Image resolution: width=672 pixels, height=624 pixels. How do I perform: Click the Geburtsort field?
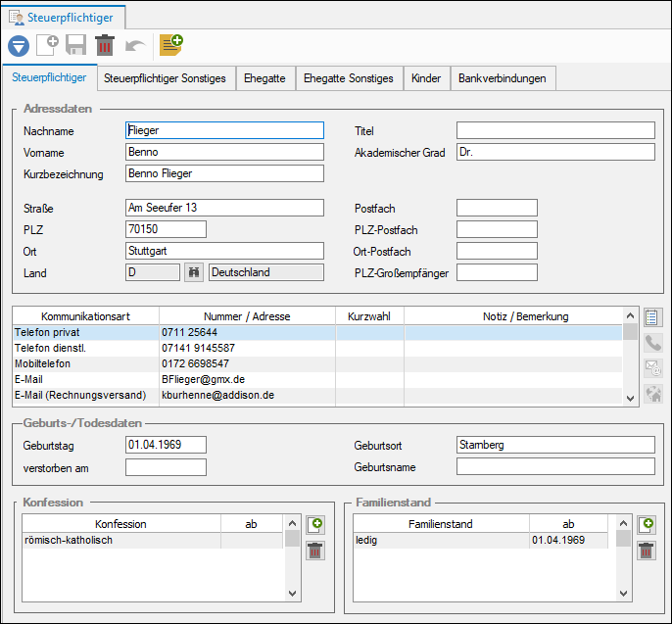pos(555,445)
